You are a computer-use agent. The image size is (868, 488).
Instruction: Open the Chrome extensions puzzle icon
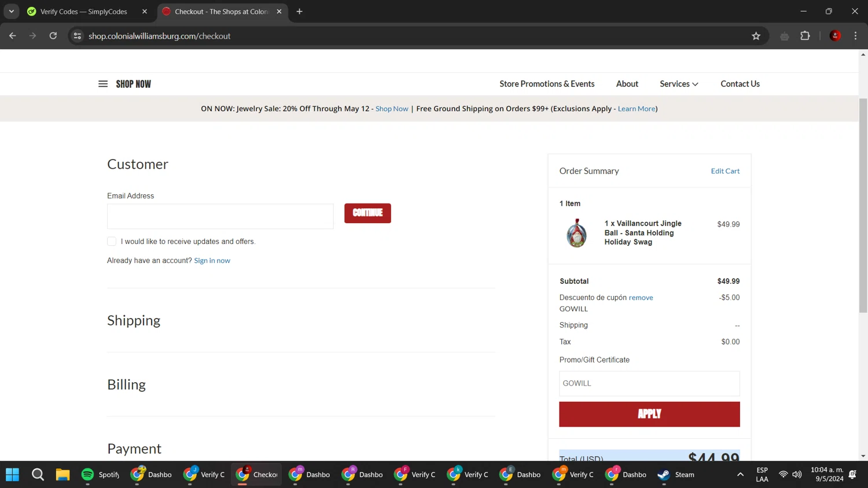(x=805, y=36)
